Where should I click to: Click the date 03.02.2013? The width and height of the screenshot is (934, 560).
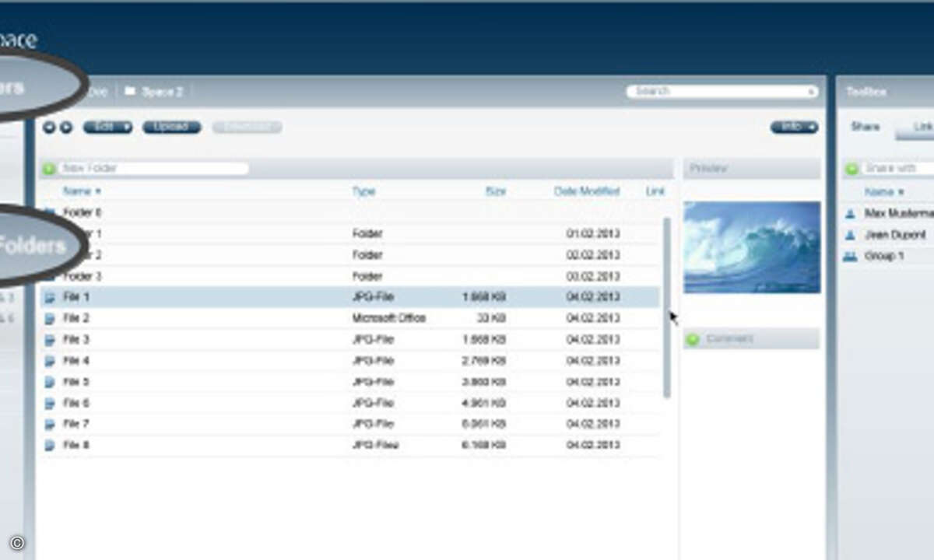[x=593, y=276]
